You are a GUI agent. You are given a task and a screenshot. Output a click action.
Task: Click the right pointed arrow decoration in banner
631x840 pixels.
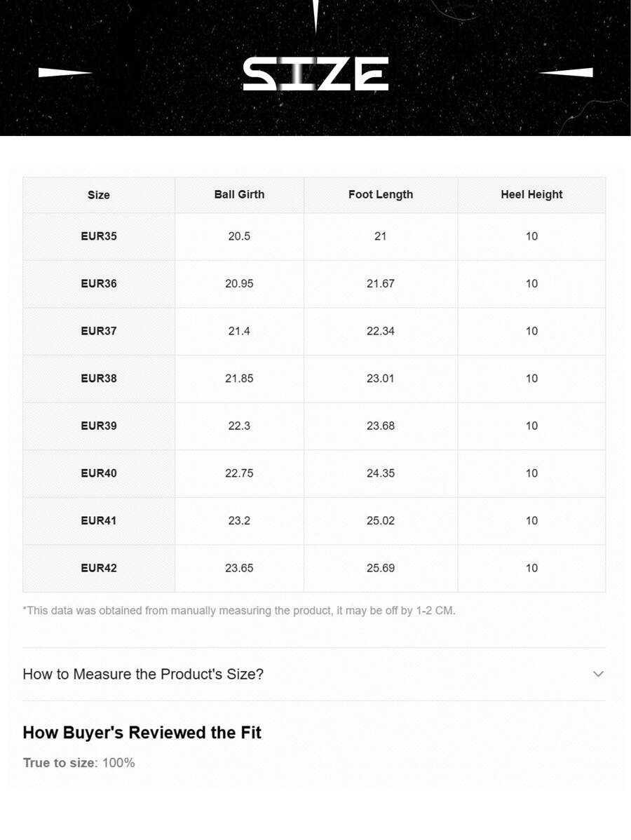(x=566, y=72)
